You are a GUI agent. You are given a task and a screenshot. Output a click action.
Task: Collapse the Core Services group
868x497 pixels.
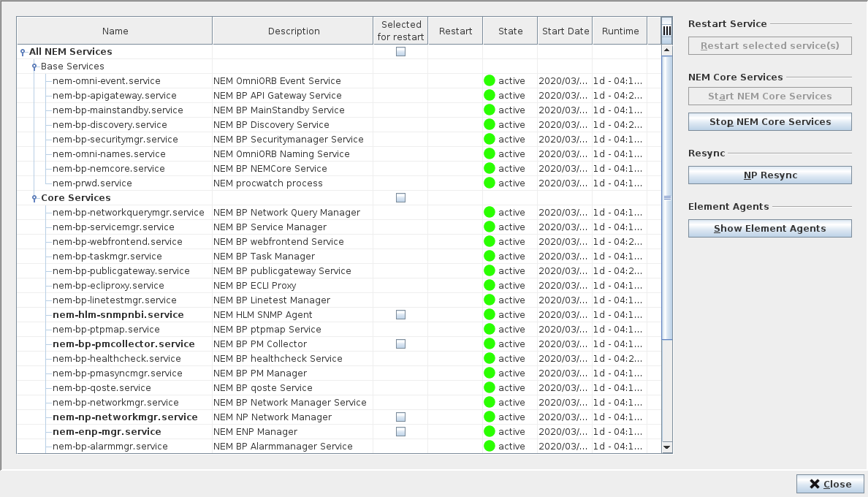tap(34, 199)
